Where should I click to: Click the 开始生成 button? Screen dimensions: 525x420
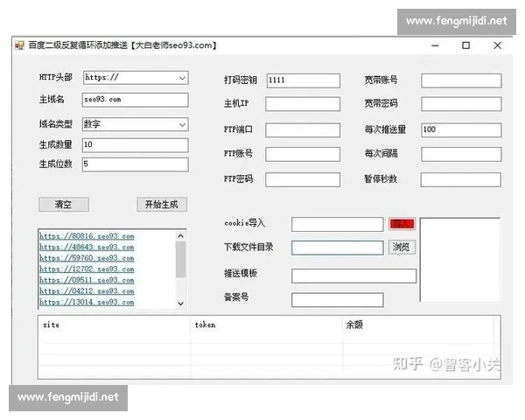point(162,204)
